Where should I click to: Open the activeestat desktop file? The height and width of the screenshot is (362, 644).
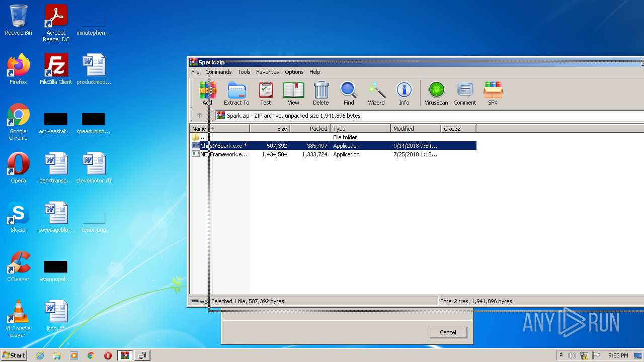point(56,124)
